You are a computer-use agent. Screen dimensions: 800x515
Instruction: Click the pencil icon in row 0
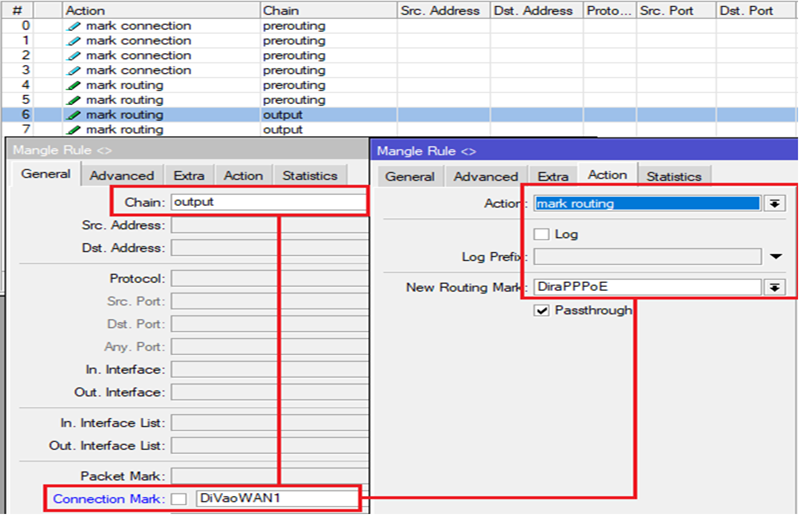click(x=73, y=26)
